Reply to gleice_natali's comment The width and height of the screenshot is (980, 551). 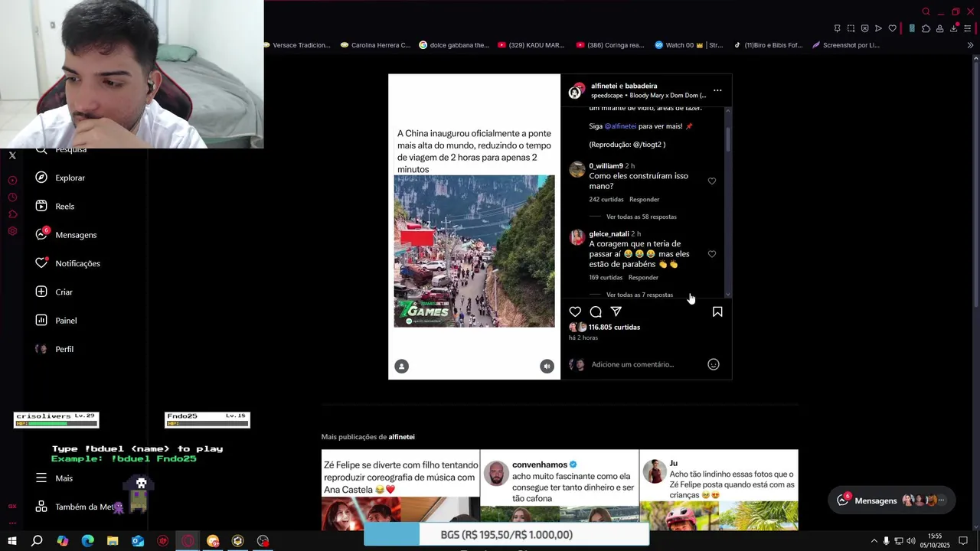(643, 278)
